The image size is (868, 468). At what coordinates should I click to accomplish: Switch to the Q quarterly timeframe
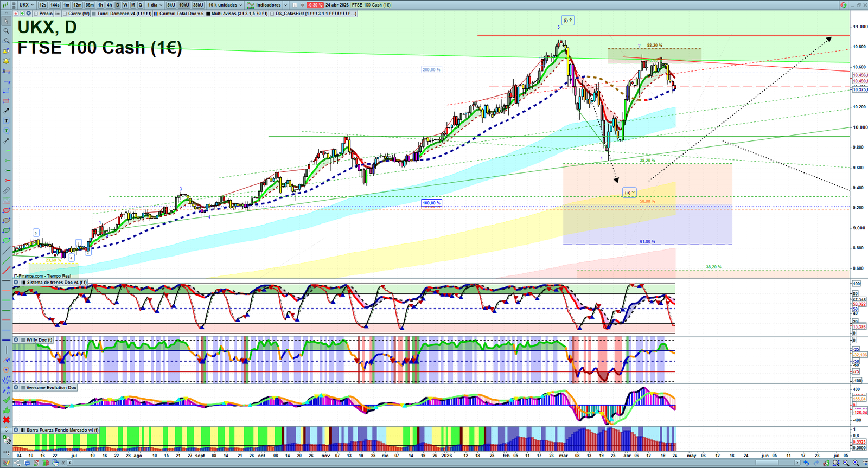coord(141,5)
